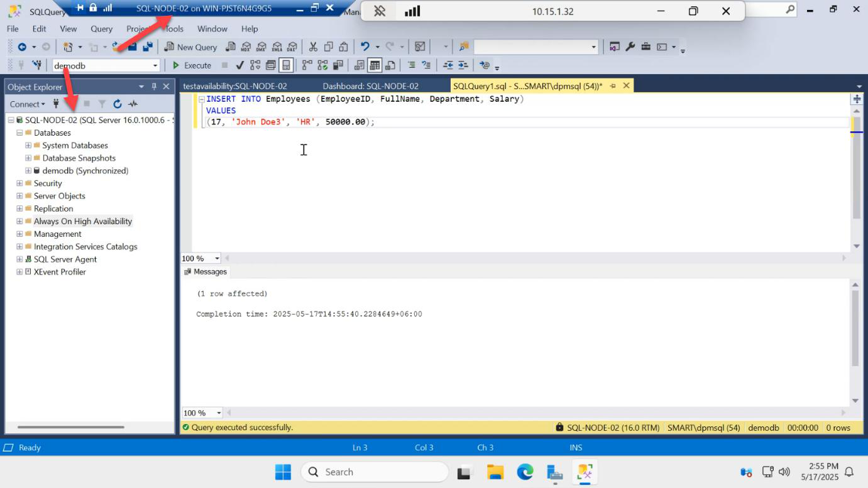Open the Window menu
This screenshot has height=488, width=868.
pos(212,29)
